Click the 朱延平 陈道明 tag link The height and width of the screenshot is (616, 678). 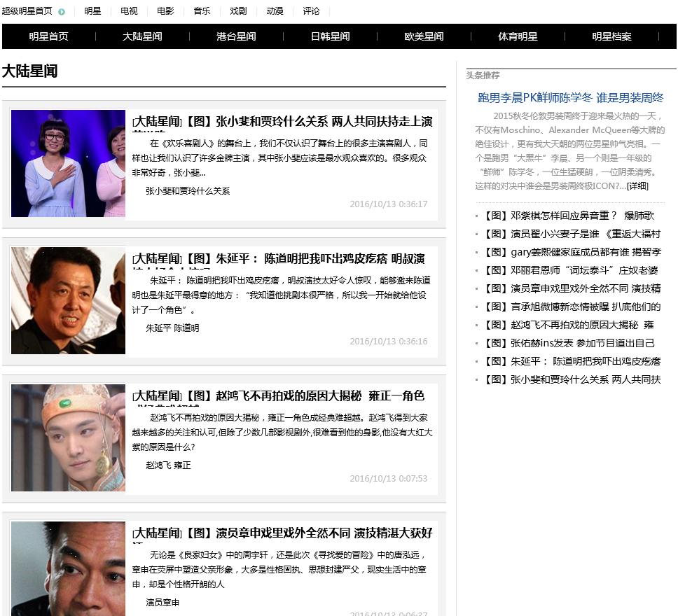pos(172,328)
